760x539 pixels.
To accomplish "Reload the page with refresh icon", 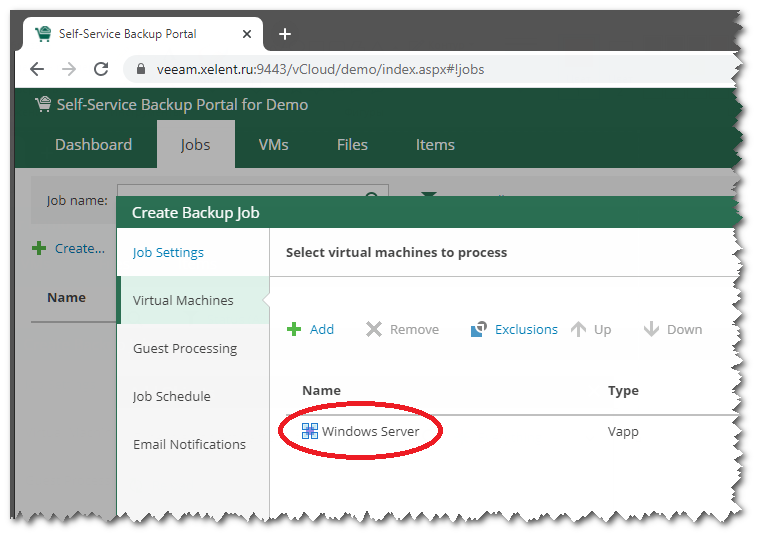I will click(x=101, y=69).
